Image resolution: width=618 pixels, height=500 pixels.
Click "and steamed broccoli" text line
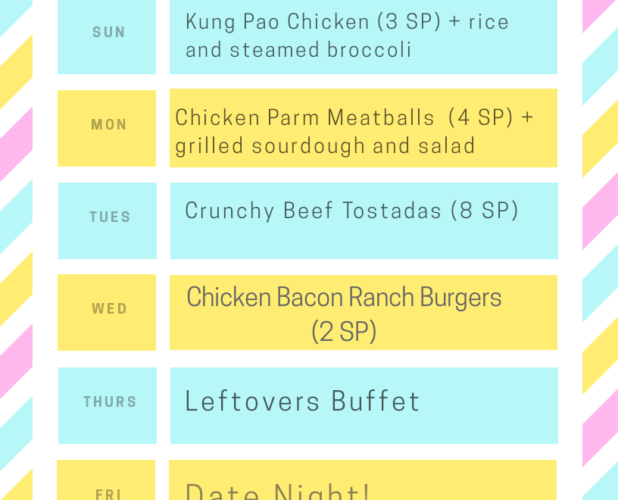[298, 50]
